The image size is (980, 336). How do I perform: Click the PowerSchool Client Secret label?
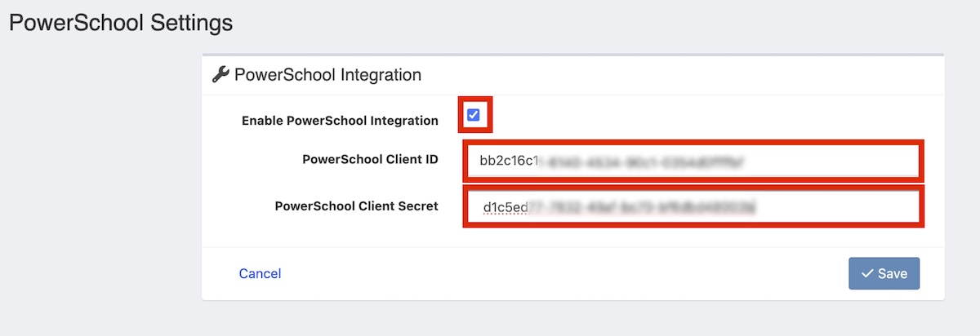coord(356,206)
